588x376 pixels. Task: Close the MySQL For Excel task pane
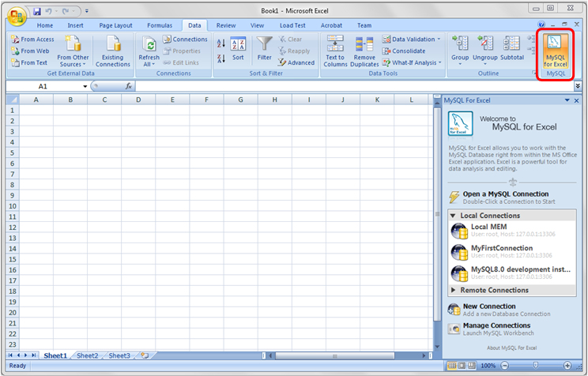[x=576, y=100]
